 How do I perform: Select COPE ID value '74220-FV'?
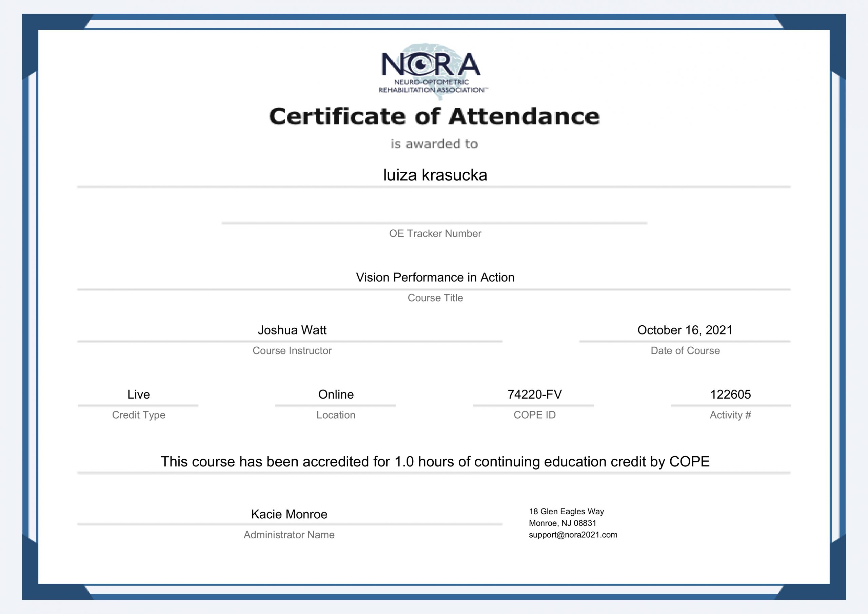(534, 395)
